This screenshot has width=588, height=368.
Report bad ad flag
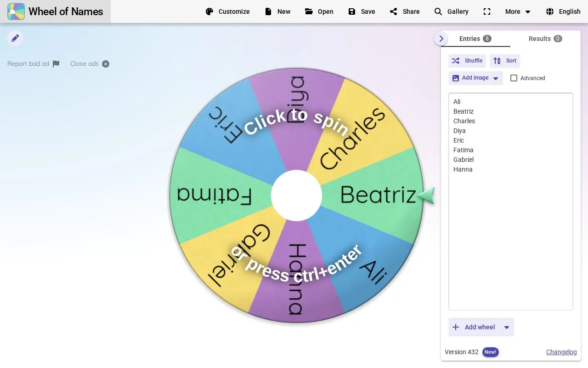(x=34, y=64)
